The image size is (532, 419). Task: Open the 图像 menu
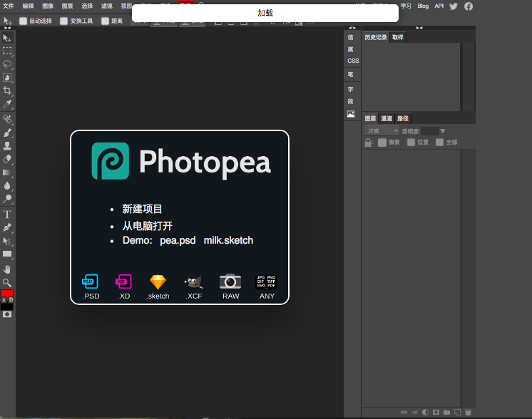tap(48, 6)
